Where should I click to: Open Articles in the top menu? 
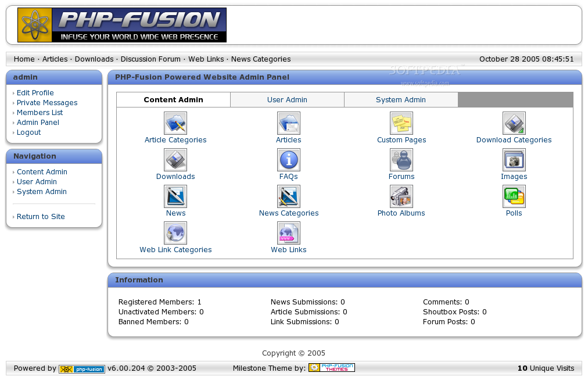pyautogui.click(x=55, y=59)
